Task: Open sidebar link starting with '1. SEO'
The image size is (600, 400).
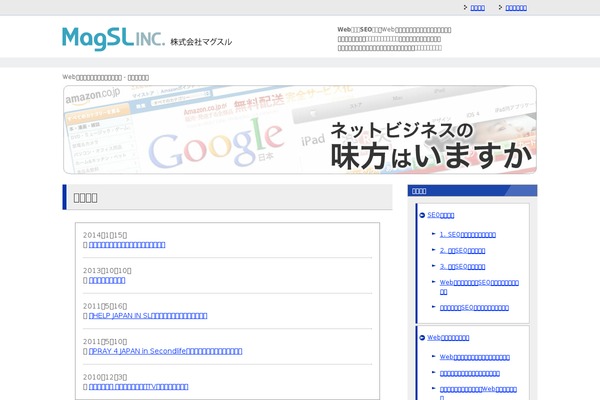Action: coord(468,235)
